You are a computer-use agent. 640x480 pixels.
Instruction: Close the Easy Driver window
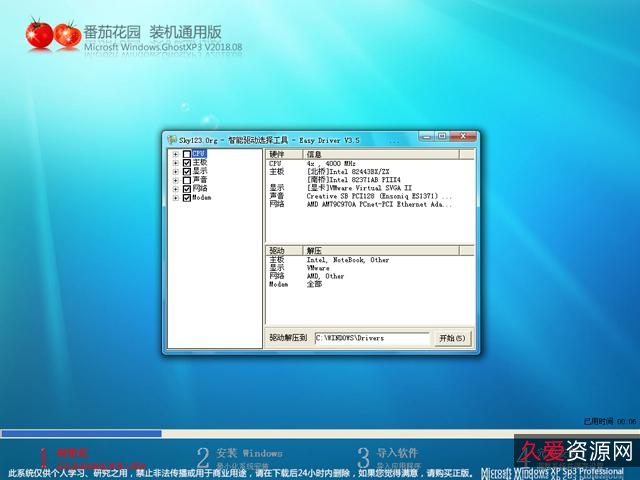463,136
